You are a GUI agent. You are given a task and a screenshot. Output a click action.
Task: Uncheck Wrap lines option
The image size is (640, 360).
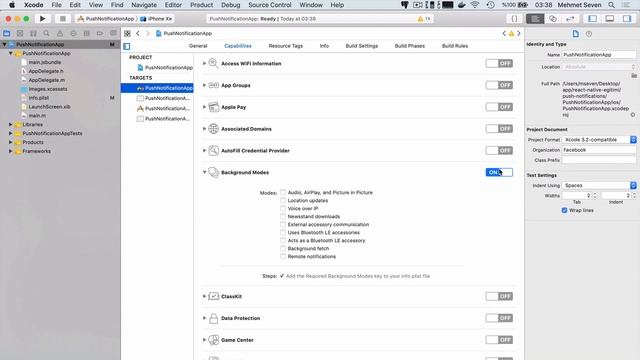click(x=564, y=210)
